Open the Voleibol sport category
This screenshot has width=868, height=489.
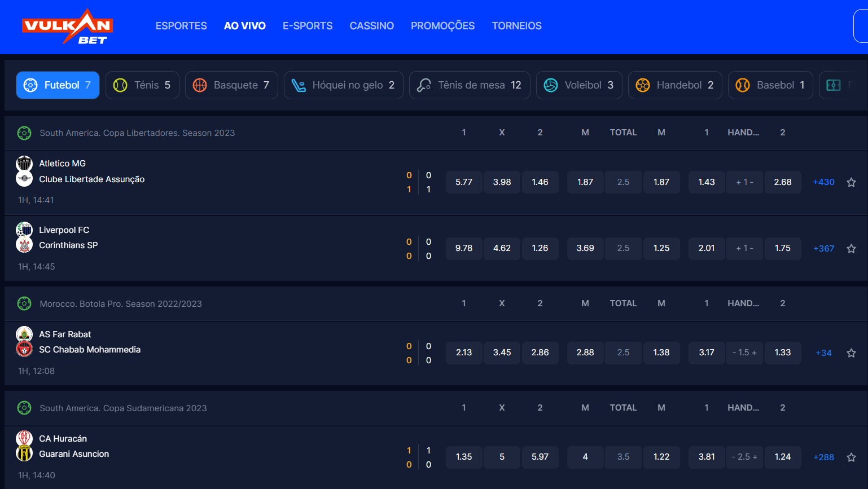point(579,85)
